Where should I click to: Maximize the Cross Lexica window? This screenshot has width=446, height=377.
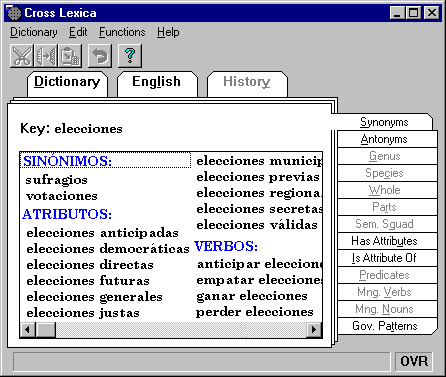[413, 13]
